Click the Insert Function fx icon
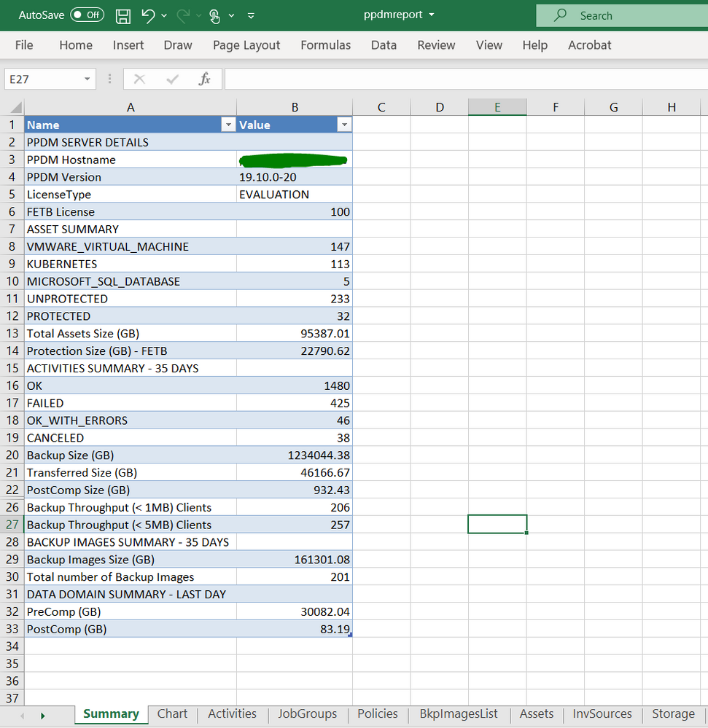 204,79
